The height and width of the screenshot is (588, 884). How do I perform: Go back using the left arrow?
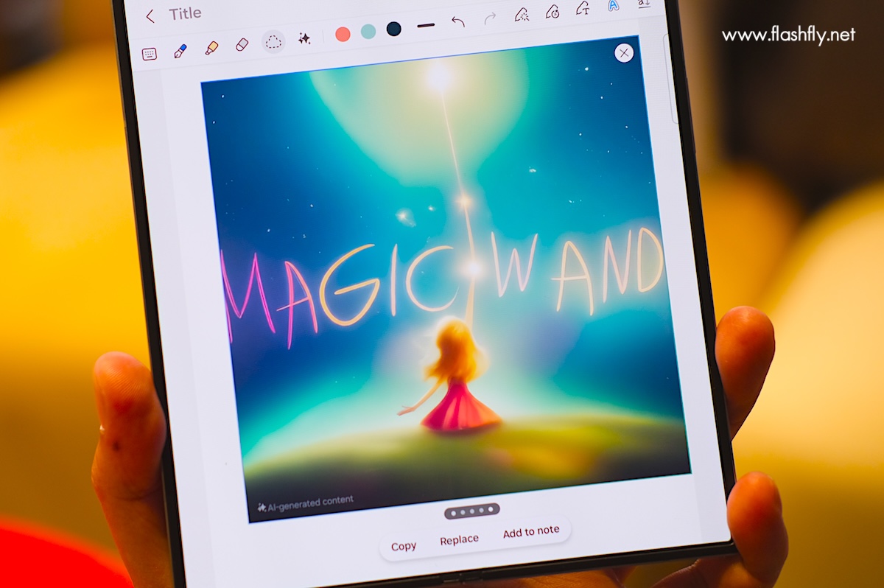tap(150, 15)
